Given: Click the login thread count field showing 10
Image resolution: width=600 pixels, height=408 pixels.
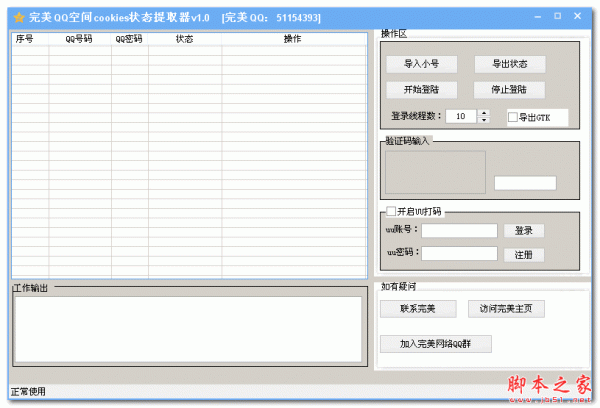Looking at the screenshot, I should (x=461, y=116).
